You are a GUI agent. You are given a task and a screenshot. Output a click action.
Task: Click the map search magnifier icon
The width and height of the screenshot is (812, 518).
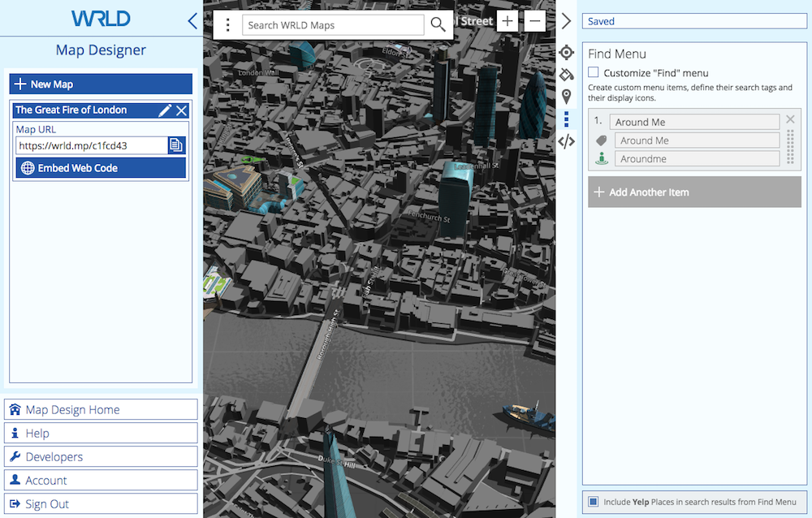pyautogui.click(x=438, y=24)
